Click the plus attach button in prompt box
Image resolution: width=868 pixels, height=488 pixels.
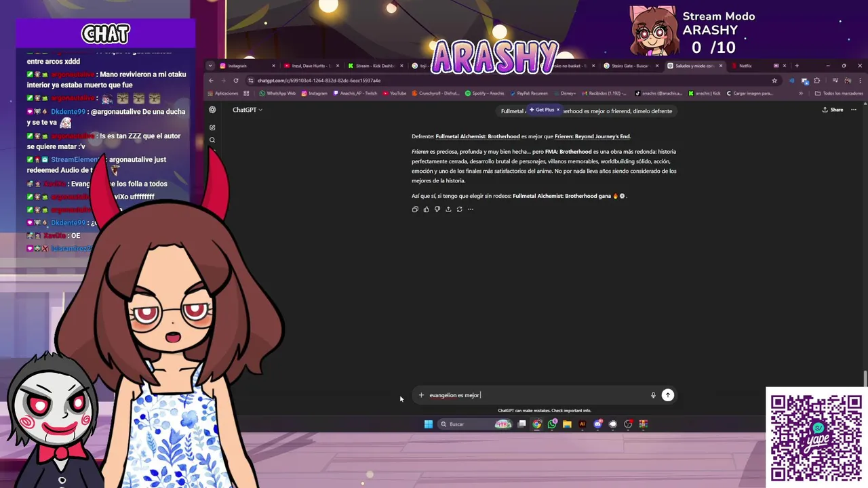pyautogui.click(x=421, y=395)
